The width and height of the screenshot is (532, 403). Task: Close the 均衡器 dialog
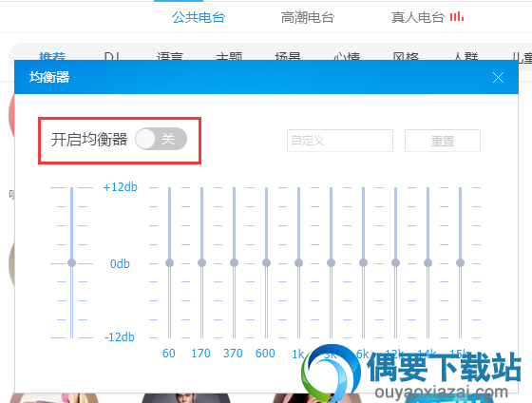(x=498, y=78)
